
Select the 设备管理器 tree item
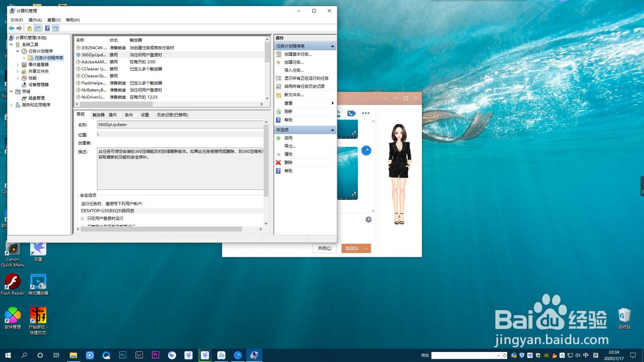pyautogui.click(x=39, y=85)
